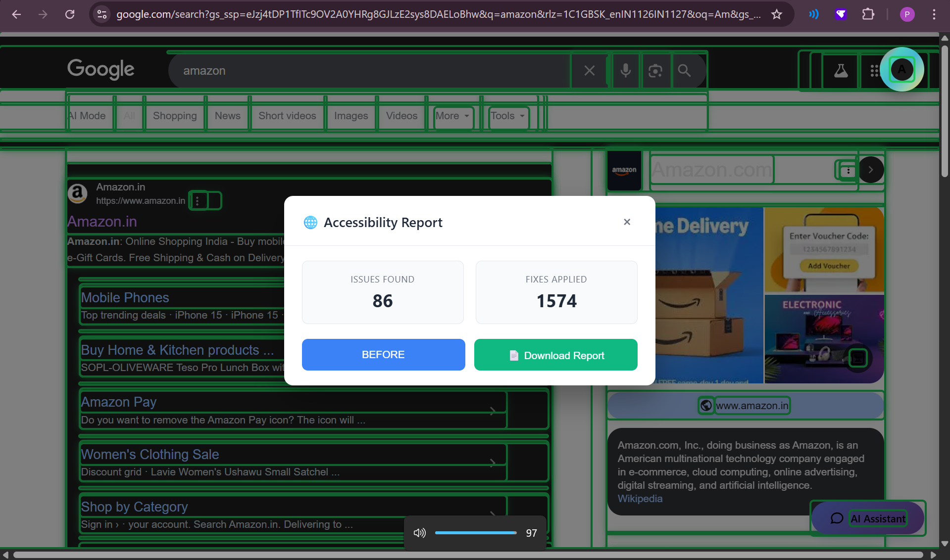
Task: Open the purple shield extension
Action: 841,14
